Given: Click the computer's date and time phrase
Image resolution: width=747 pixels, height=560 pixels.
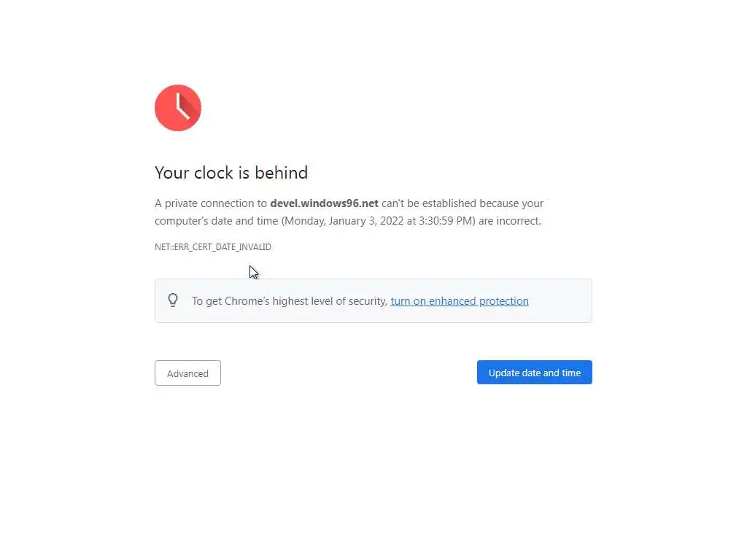Looking at the screenshot, I should pyautogui.click(x=216, y=220).
